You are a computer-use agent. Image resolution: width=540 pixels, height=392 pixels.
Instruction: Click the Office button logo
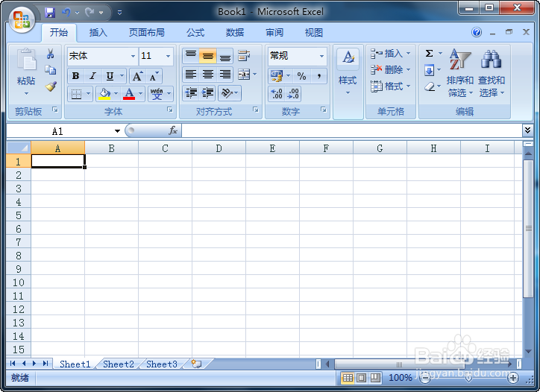click(22, 20)
